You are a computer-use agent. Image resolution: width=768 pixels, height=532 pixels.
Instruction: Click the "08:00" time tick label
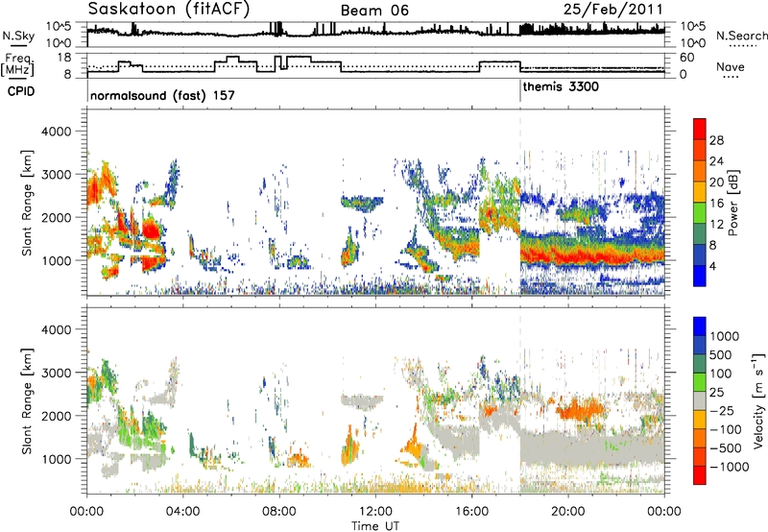[x=278, y=512]
